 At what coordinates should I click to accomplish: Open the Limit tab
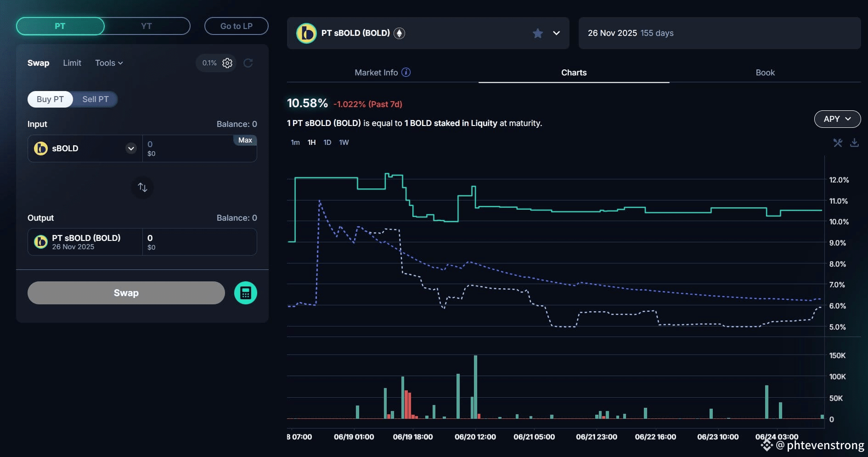coord(72,63)
